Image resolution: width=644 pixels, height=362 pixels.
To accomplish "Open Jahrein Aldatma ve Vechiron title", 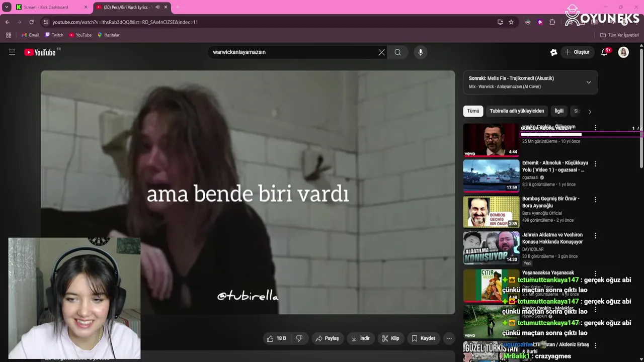I will tap(552, 238).
